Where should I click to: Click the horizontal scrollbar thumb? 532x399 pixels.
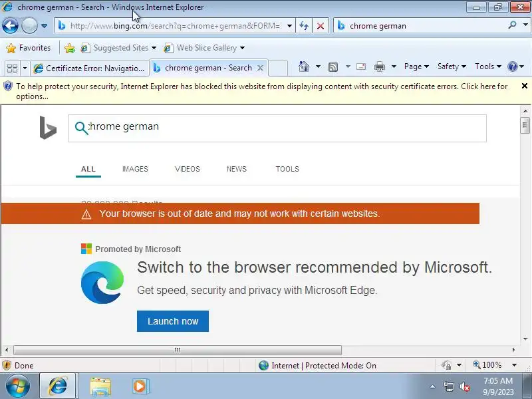click(177, 350)
